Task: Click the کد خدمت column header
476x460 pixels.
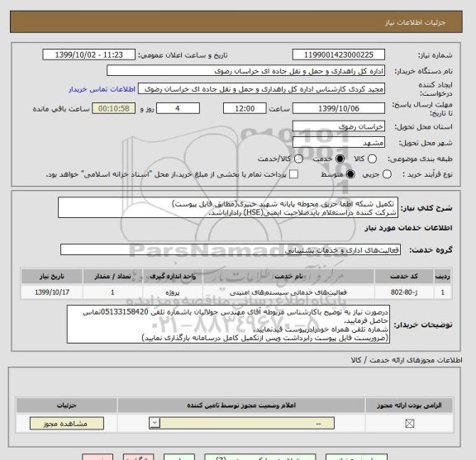Action: click(x=404, y=276)
